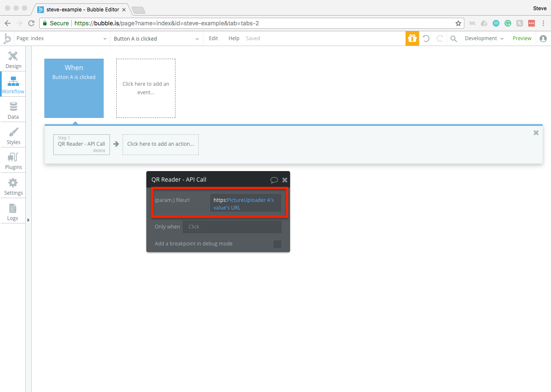The width and height of the screenshot is (551, 392).
Task: Click the Grammarly extension icon
Action: pyautogui.click(x=508, y=23)
